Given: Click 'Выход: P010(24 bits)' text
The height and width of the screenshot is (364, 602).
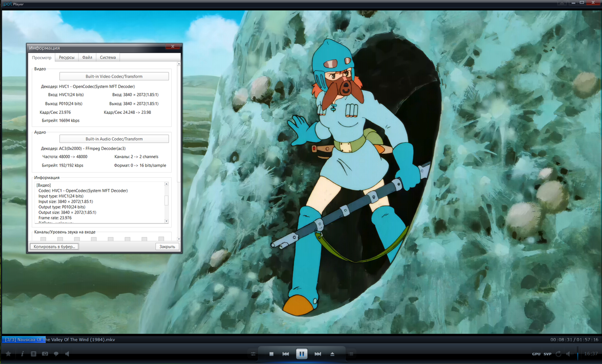Looking at the screenshot, I should 64,103.
